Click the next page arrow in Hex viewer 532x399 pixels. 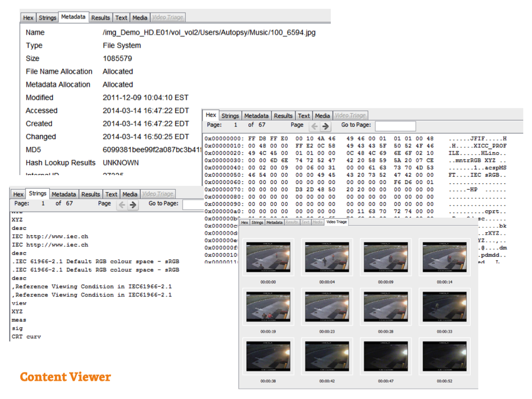point(326,126)
